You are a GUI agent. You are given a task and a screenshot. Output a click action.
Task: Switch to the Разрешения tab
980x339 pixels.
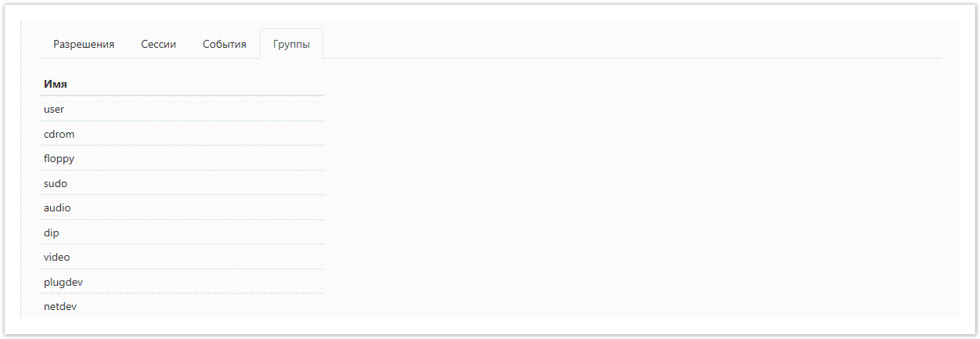[84, 45]
